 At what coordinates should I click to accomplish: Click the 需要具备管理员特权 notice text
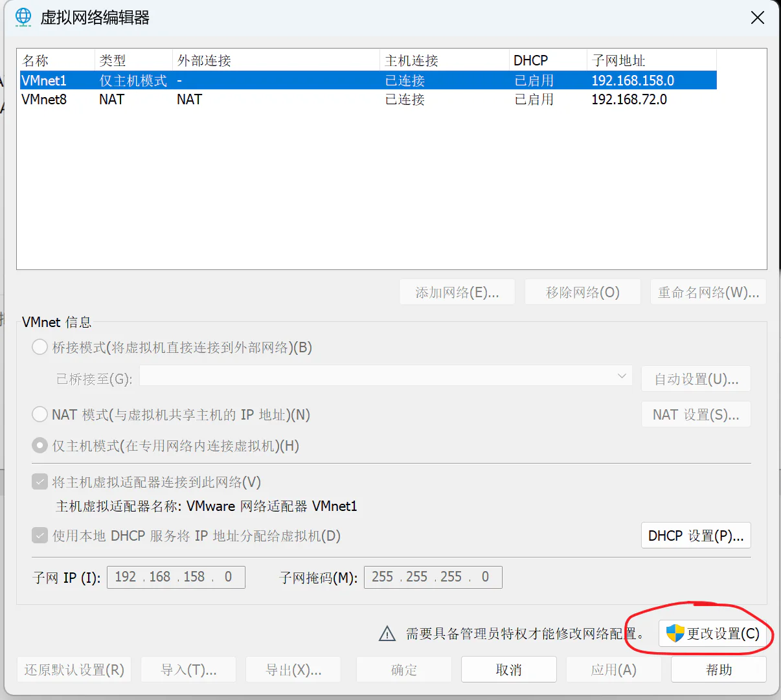tap(525, 634)
